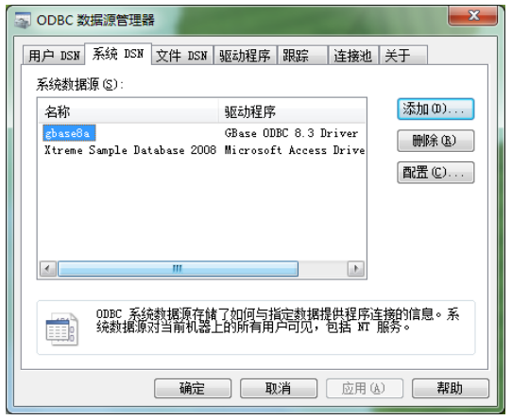The image size is (512, 420).
Task: Click the 驱动程序 column header
Action: tap(292, 111)
